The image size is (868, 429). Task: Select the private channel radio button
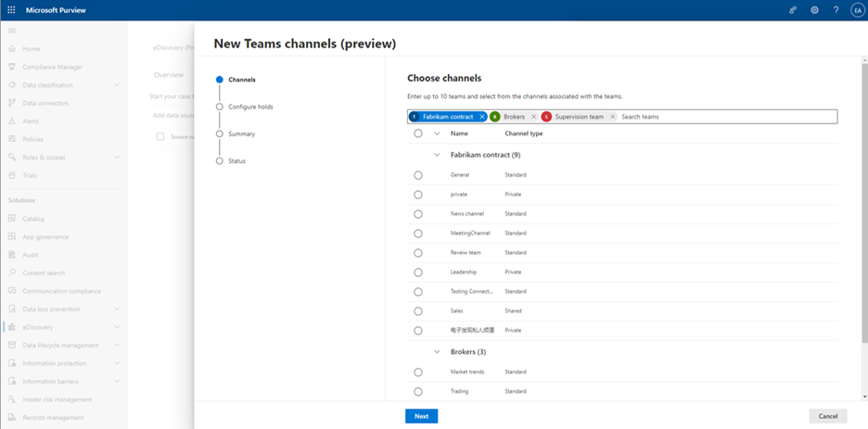tap(418, 195)
